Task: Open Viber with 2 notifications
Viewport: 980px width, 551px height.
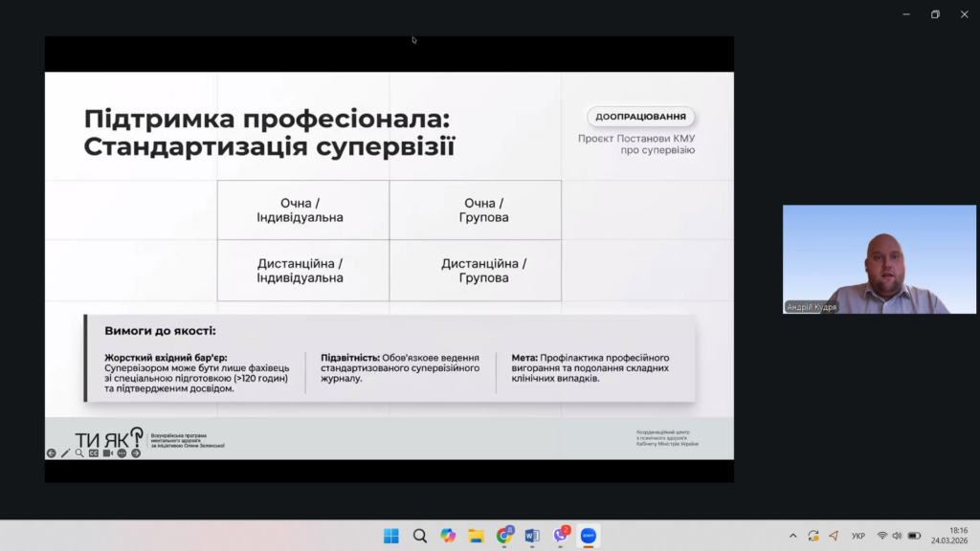Action: (561, 536)
